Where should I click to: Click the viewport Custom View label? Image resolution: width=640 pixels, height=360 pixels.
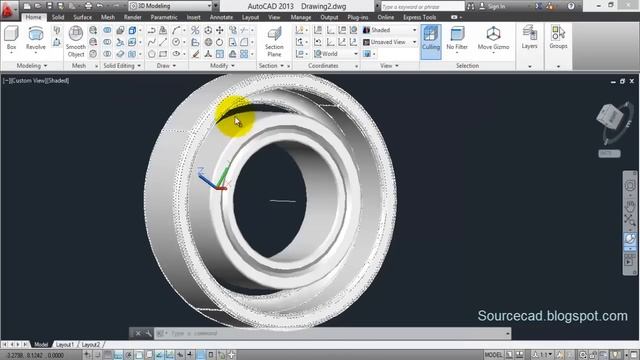coord(28,81)
